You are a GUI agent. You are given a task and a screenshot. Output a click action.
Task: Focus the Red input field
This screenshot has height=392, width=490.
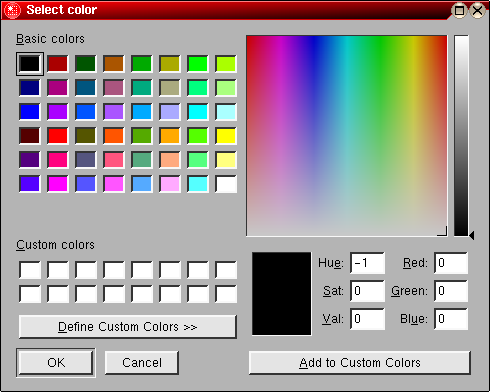click(451, 263)
